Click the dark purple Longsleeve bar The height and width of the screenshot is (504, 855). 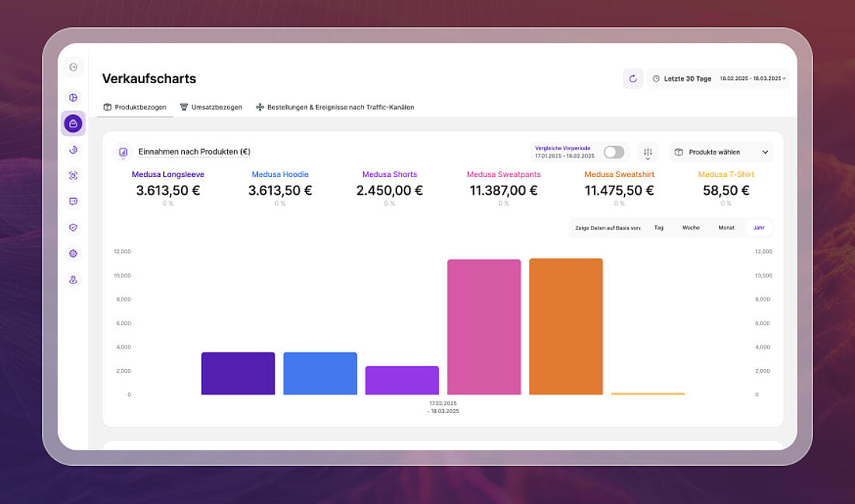tap(239, 374)
